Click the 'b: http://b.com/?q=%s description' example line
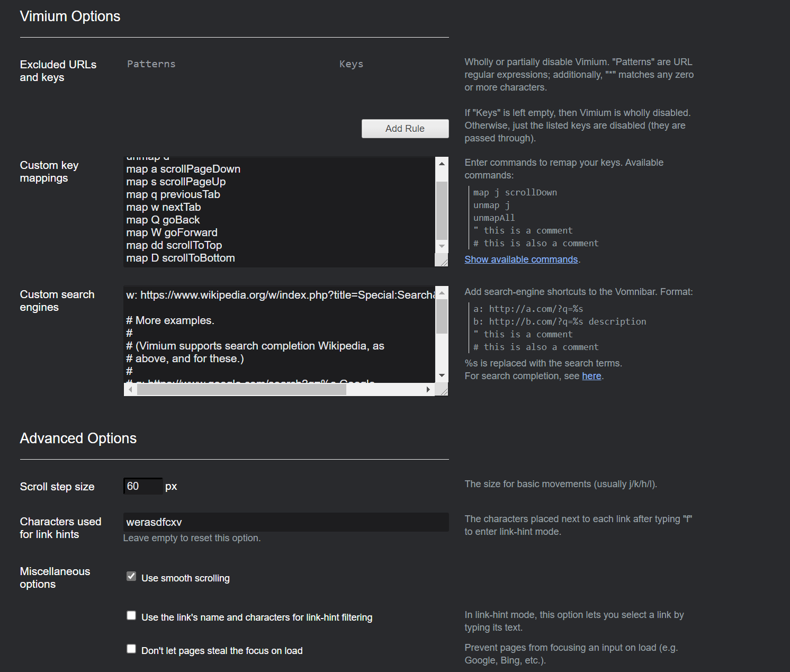 coord(560,321)
